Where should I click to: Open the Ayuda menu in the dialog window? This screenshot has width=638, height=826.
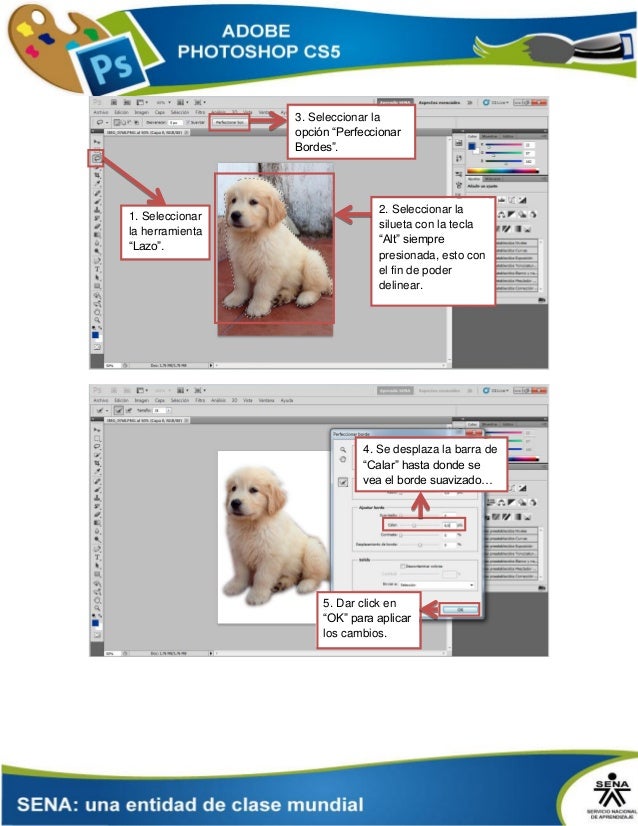click(287, 400)
